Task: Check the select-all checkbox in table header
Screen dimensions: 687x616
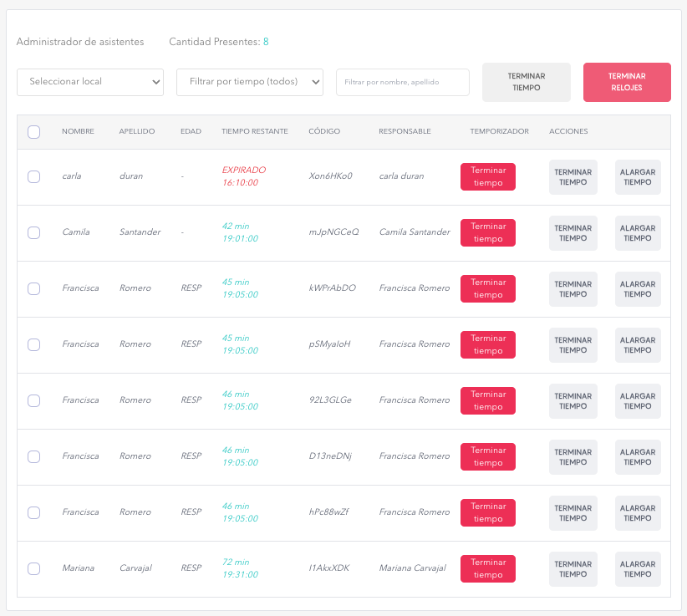Action: point(33,132)
